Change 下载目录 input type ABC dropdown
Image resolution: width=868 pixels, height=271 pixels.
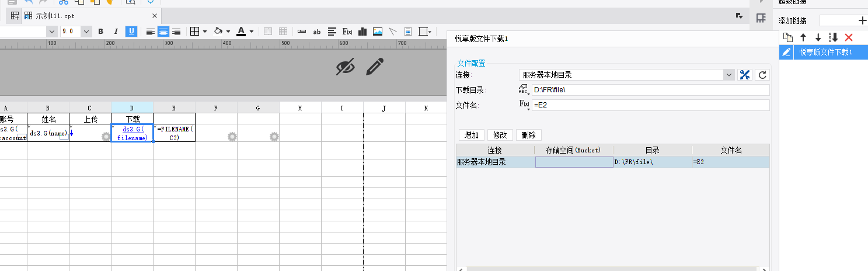(x=524, y=90)
